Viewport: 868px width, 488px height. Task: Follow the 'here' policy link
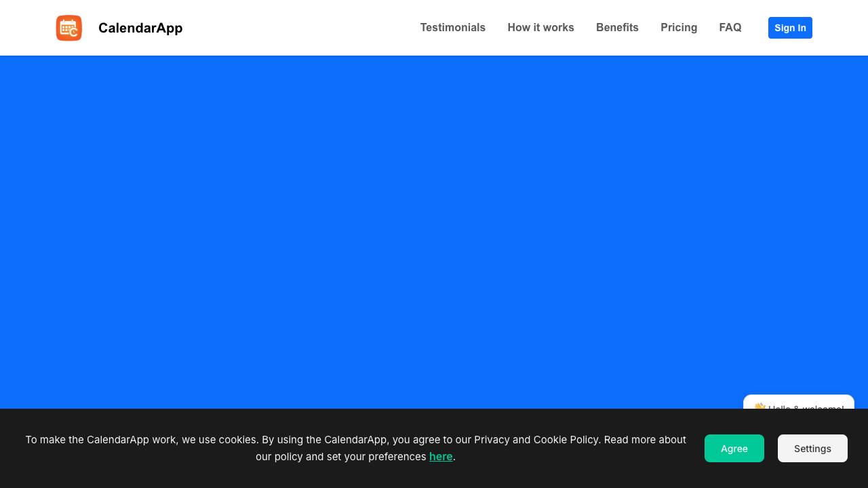(441, 457)
